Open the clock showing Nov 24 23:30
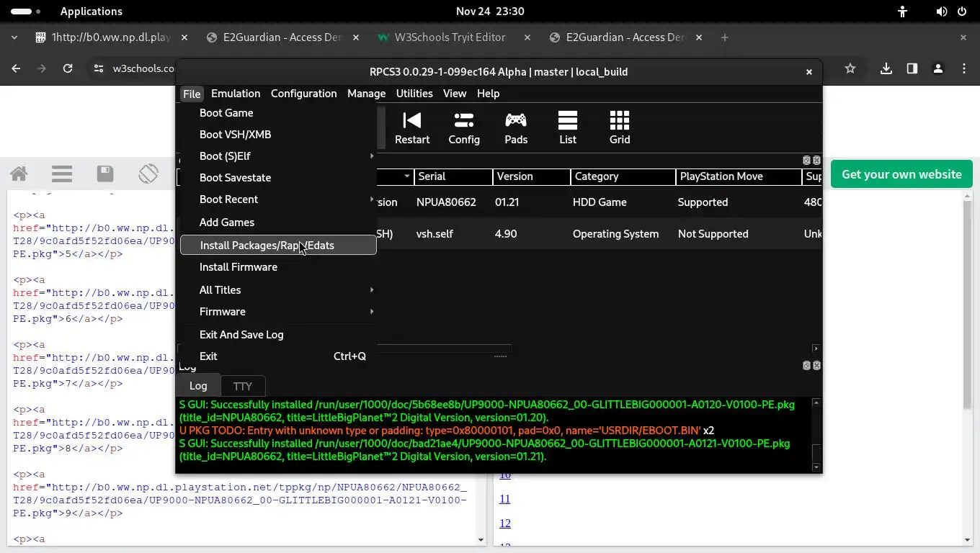Screen dimensions: 980x553 pos(490,12)
